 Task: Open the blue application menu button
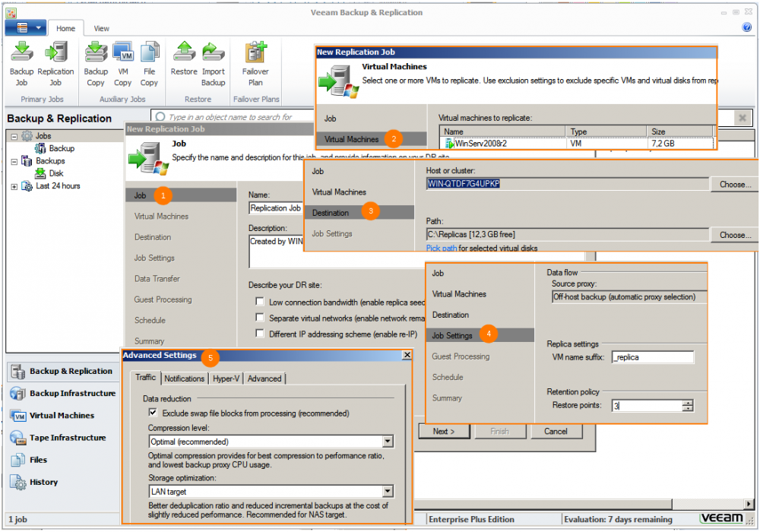point(25,27)
